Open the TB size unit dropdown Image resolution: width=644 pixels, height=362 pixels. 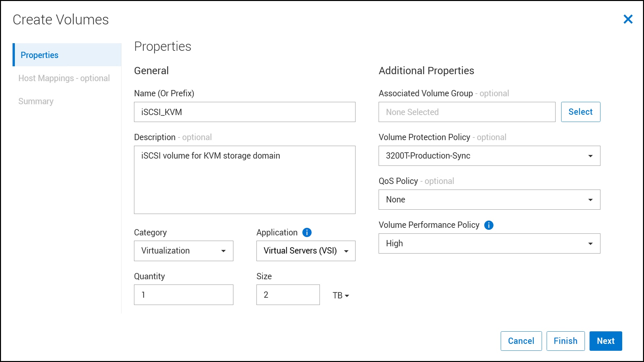coord(341,295)
